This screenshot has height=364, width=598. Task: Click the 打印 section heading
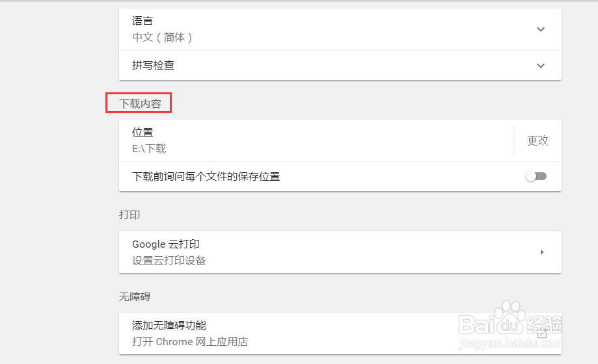[129, 215]
